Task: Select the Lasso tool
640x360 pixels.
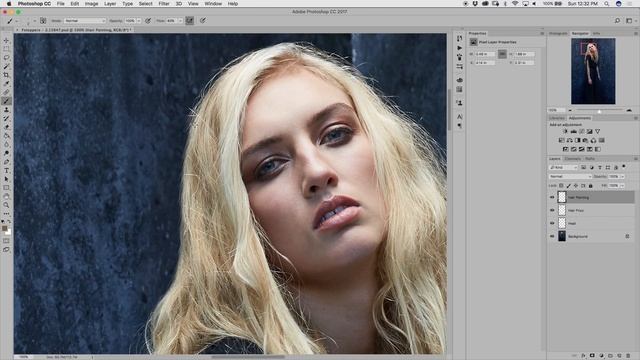Action: (x=6, y=58)
